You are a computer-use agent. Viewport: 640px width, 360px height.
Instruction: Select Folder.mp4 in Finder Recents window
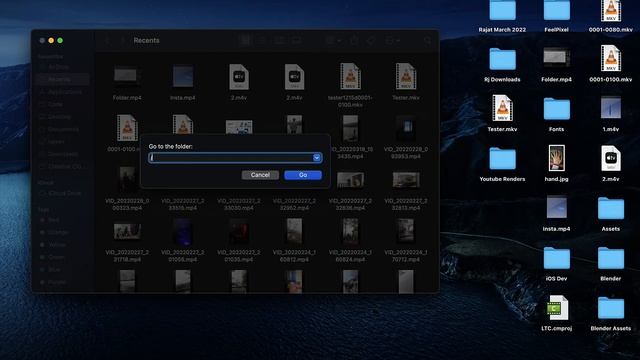point(127,83)
